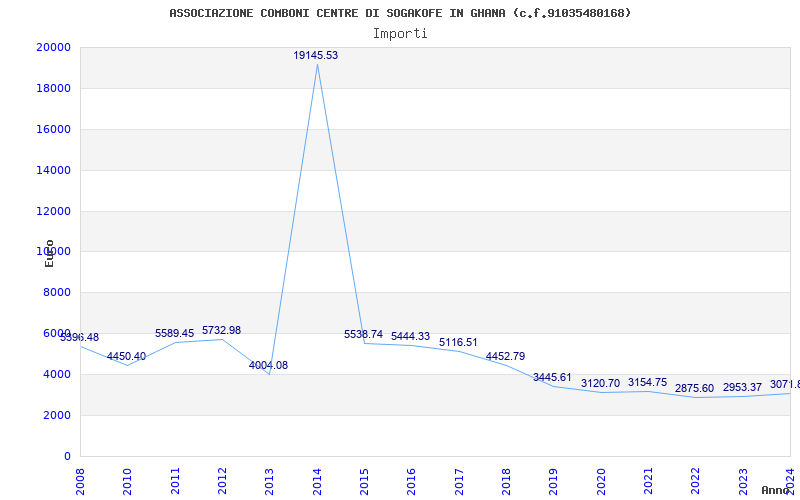The width and height of the screenshot is (800, 500).
Task: Click the 2019 year axis label
Action: click(x=553, y=481)
